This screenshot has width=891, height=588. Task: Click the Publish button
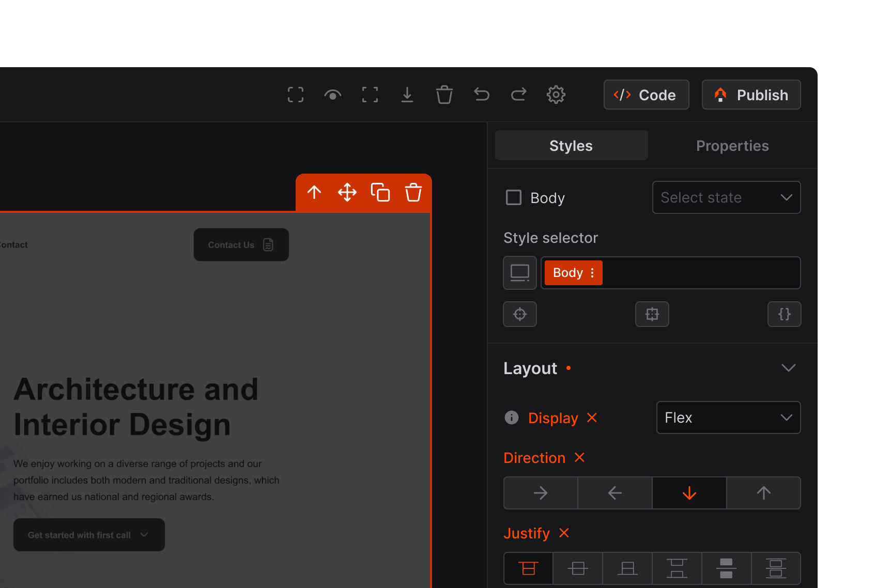point(751,95)
